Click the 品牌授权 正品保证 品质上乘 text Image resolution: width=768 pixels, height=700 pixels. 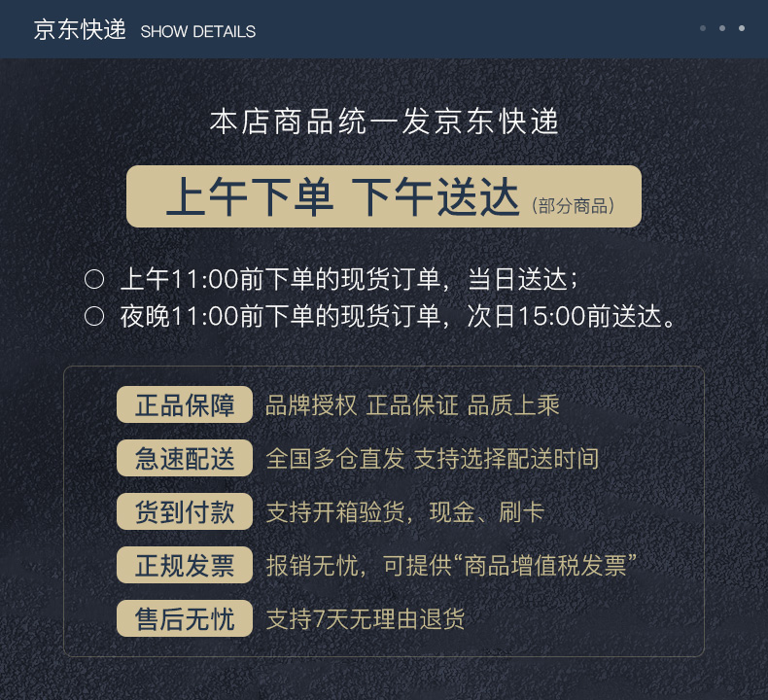412,406
